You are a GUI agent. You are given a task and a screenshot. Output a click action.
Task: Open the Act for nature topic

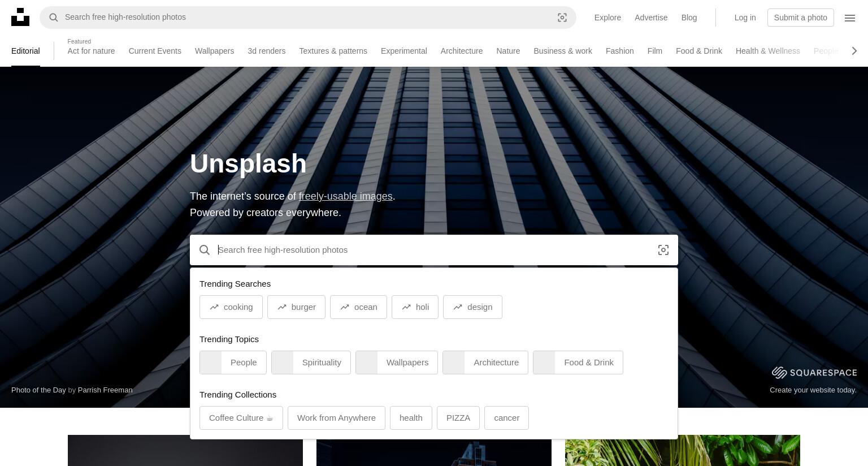(91, 51)
